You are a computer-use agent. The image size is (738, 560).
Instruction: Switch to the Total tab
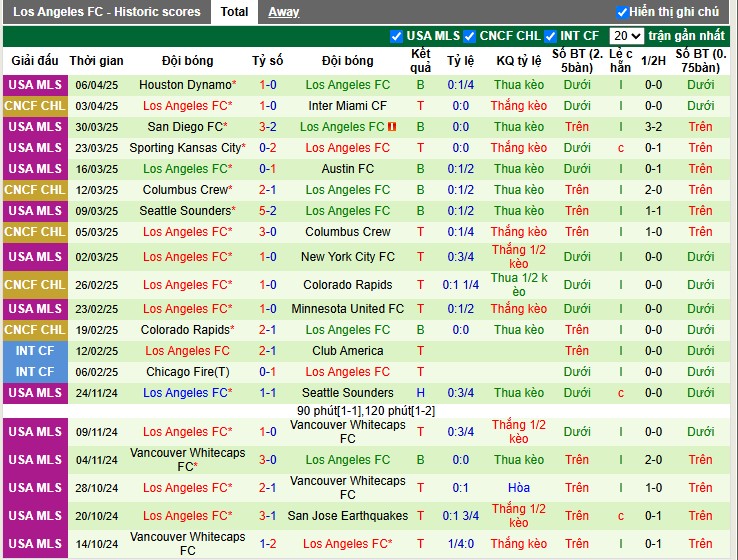click(234, 12)
